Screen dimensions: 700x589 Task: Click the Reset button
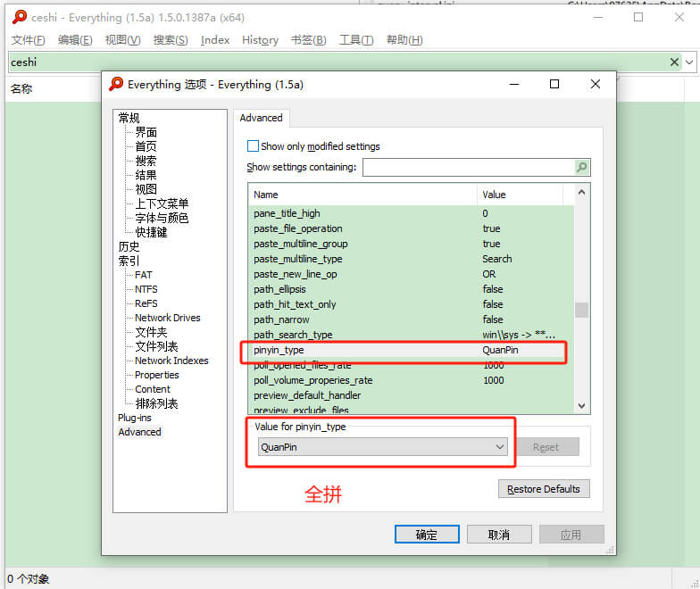pos(546,446)
